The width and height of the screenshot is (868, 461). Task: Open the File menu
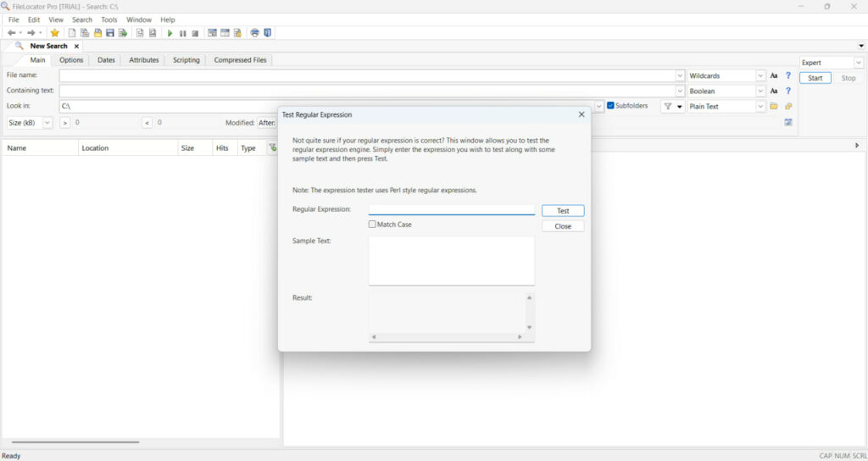[x=14, y=19]
